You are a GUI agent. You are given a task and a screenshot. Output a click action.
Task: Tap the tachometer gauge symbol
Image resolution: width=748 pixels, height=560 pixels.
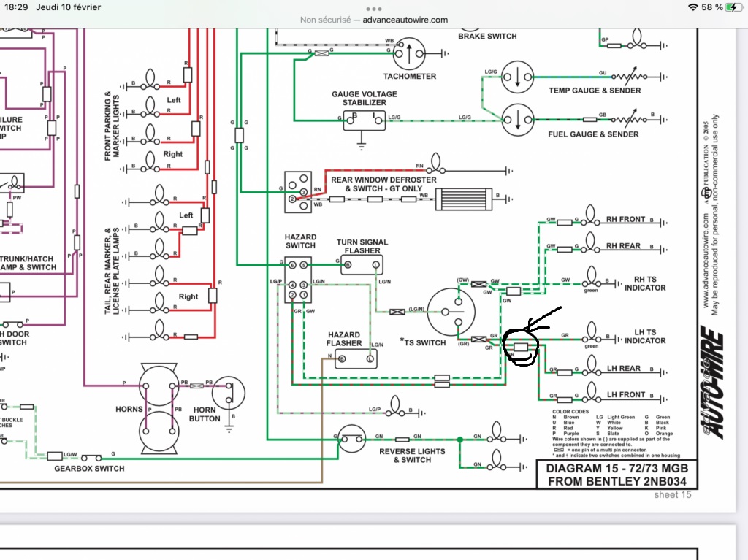coord(409,54)
